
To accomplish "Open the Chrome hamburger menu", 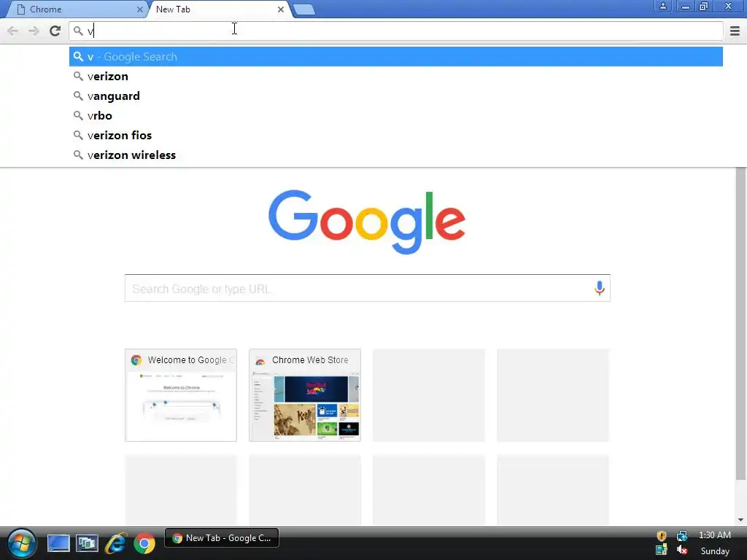I will coord(735,31).
